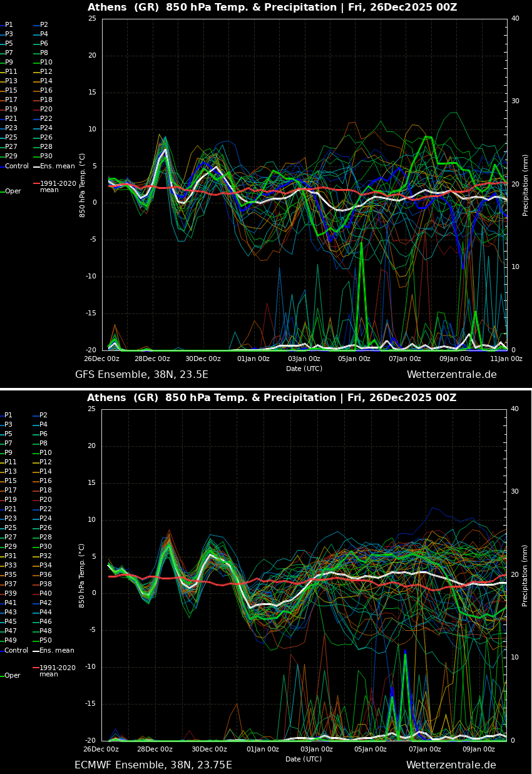Select P30 legend entry in GFS chart
Viewport: 532px width, 774px height.
tap(46, 156)
